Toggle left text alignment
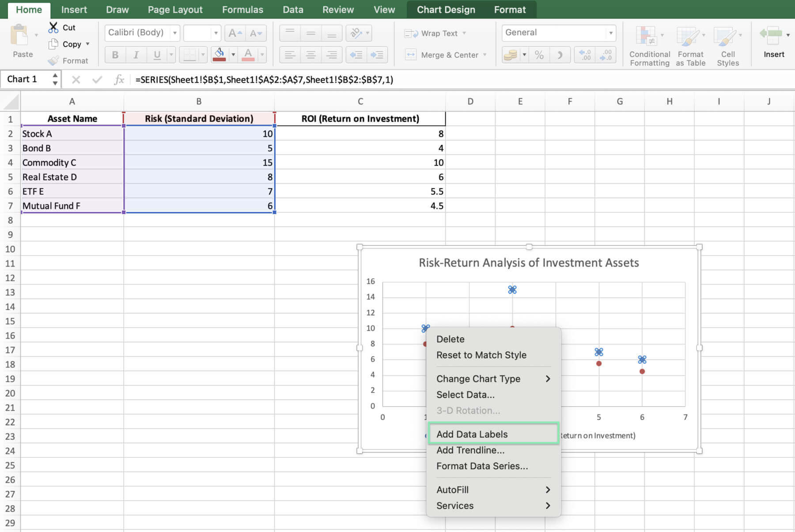This screenshot has height=532, width=795. tap(290, 55)
